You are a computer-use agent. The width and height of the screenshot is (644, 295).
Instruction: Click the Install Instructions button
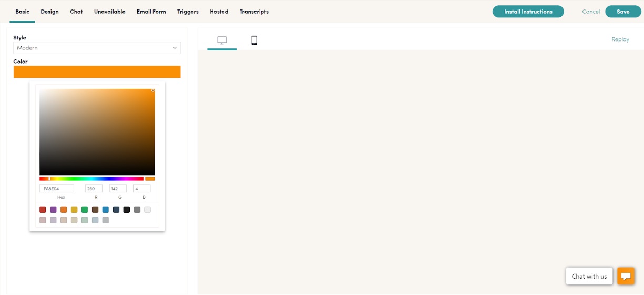pos(528,12)
